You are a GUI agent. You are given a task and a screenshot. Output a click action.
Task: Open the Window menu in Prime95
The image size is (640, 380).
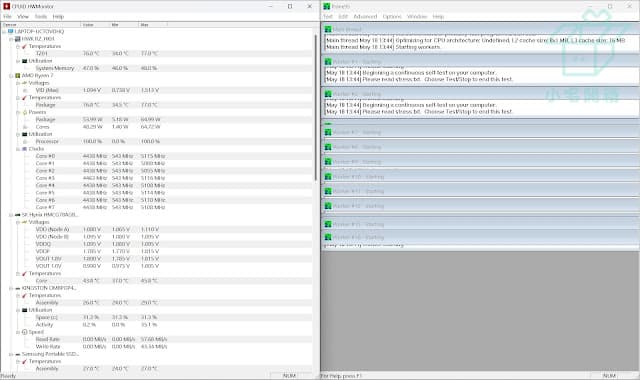pyautogui.click(x=417, y=17)
